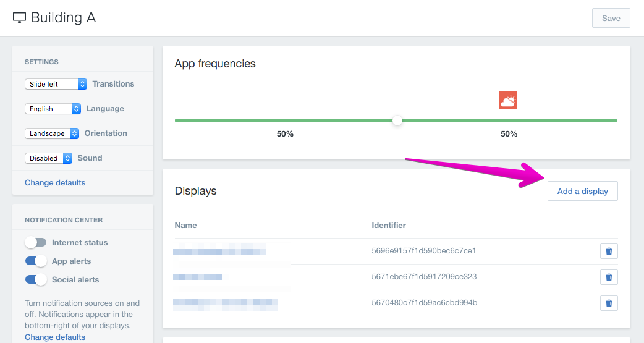Click the Building A page title
The image size is (644, 343).
click(63, 18)
